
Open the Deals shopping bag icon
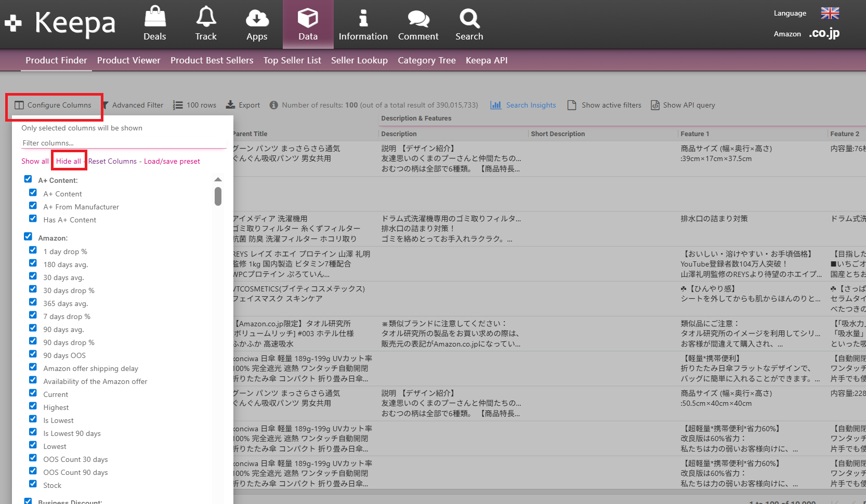coord(155,17)
